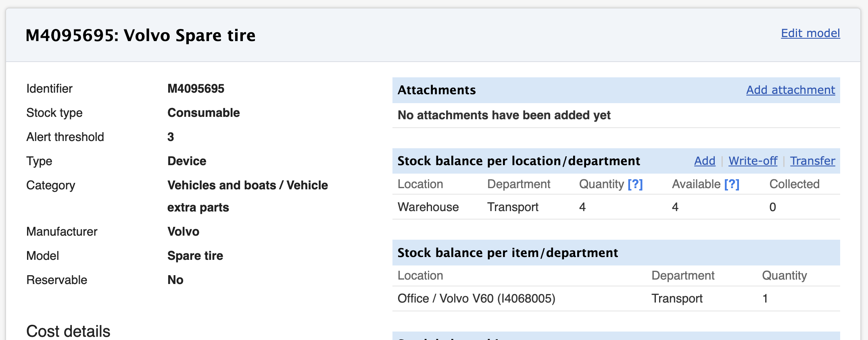
Task: Click the Cost details heading
Action: 68,331
